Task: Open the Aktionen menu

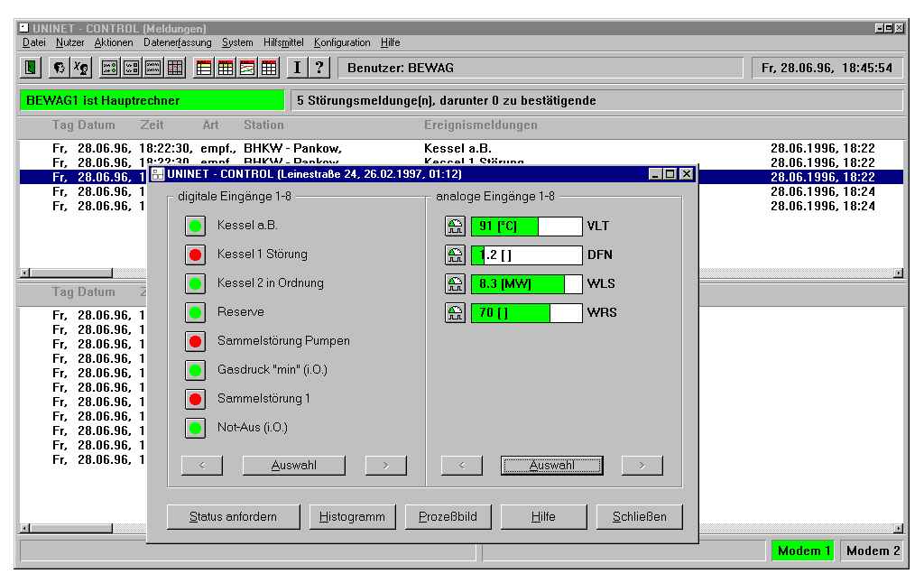Action: click(x=114, y=42)
